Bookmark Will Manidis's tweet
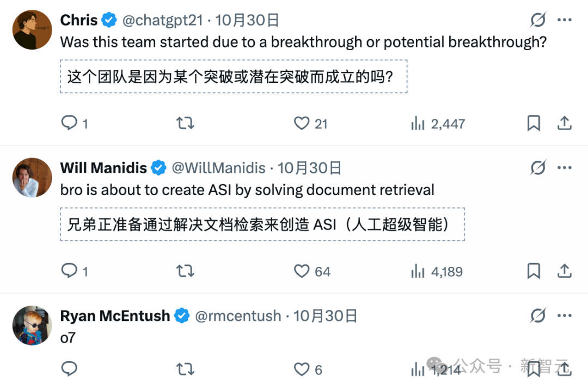The height and width of the screenshot is (389, 588). click(x=534, y=271)
